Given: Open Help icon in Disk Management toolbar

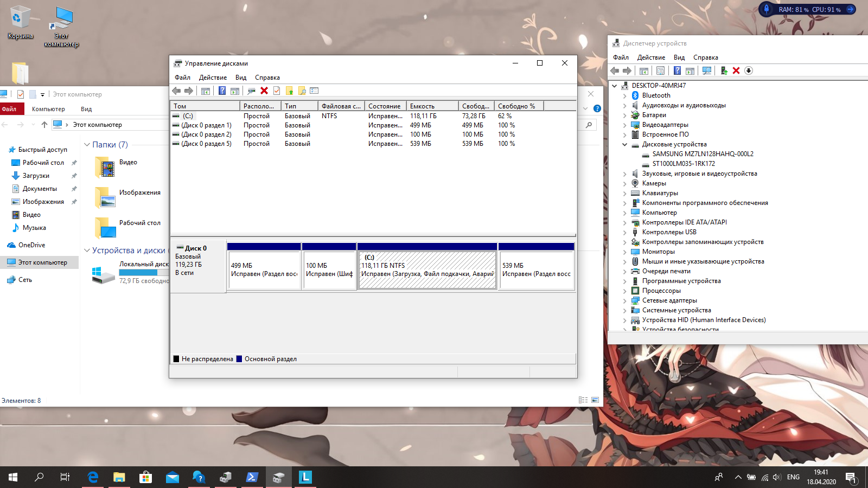Looking at the screenshot, I should (x=222, y=91).
